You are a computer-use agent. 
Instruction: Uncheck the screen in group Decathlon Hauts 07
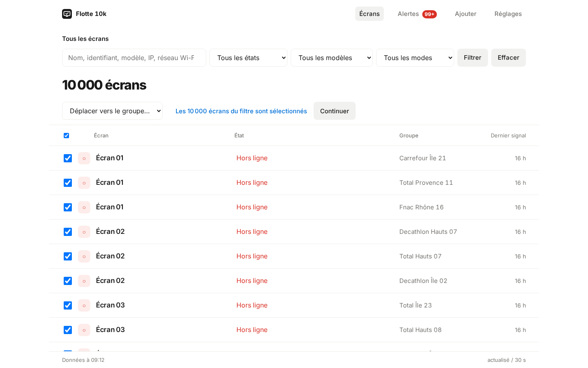68,232
